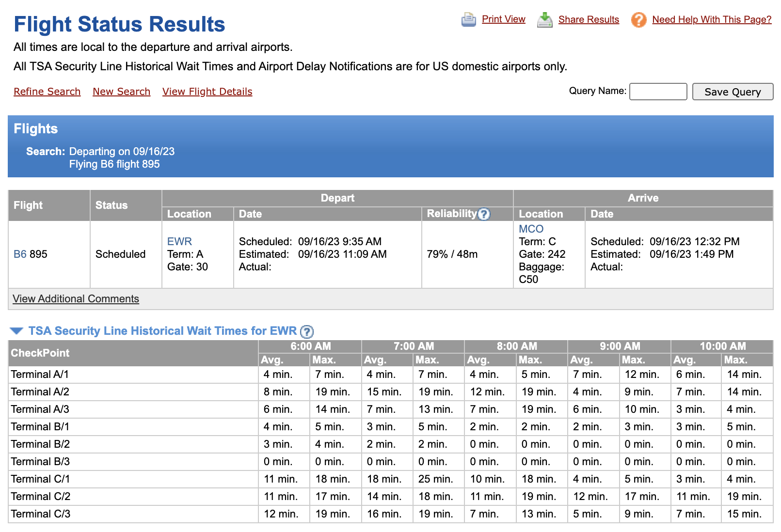Click the Refine Search link
The width and height of the screenshot is (781, 532).
[47, 92]
